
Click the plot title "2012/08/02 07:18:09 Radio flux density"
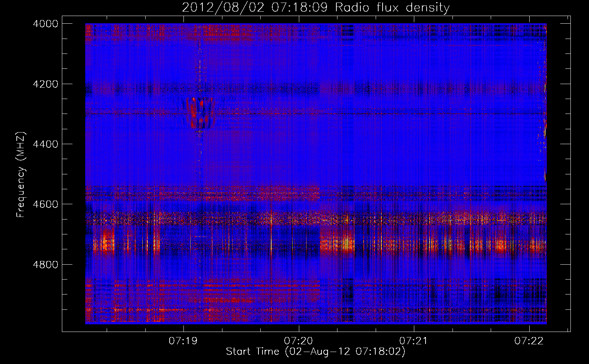coord(316,7)
